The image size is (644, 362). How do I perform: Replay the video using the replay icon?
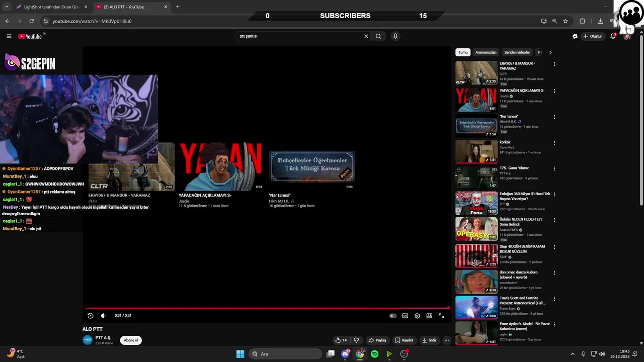[91, 316]
